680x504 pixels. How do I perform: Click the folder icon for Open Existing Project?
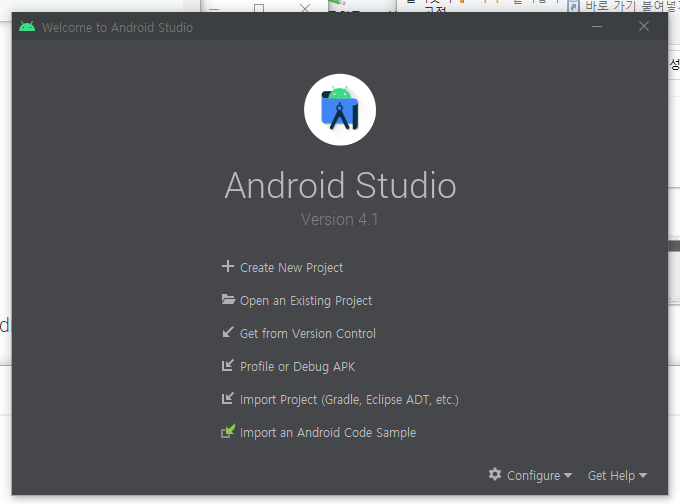pos(228,299)
